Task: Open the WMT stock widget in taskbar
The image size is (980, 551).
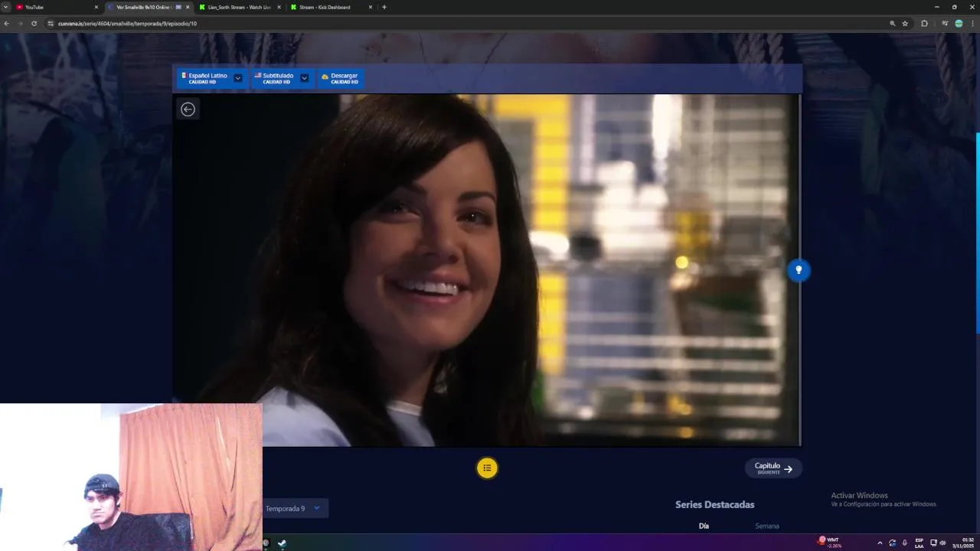Action: [831, 543]
